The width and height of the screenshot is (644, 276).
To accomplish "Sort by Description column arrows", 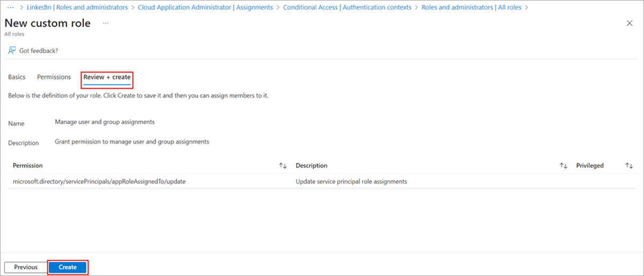I will [x=563, y=166].
